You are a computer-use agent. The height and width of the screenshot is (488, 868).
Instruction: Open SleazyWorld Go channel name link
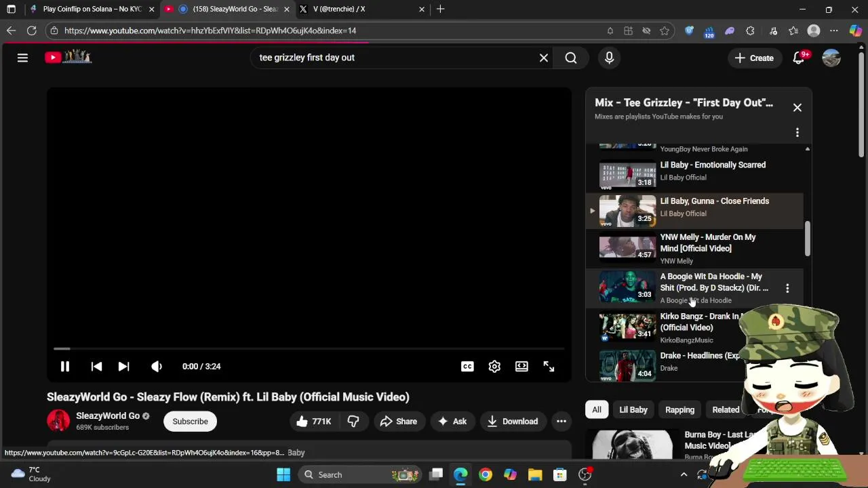point(108,415)
